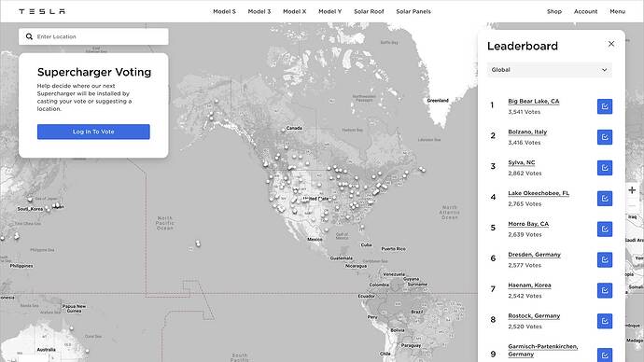The height and width of the screenshot is (362, 644).
Task: Click the Mexico map label
Action: click(x=315, y=239)
